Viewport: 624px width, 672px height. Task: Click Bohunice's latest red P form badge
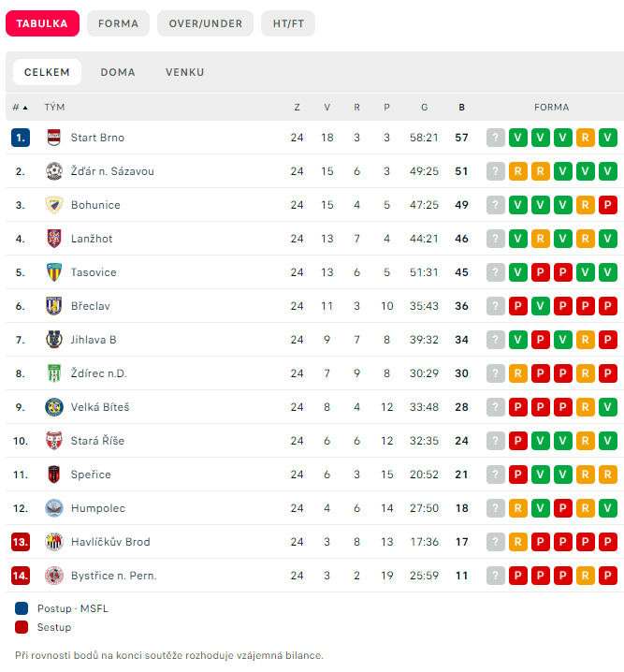coord(608,205)
